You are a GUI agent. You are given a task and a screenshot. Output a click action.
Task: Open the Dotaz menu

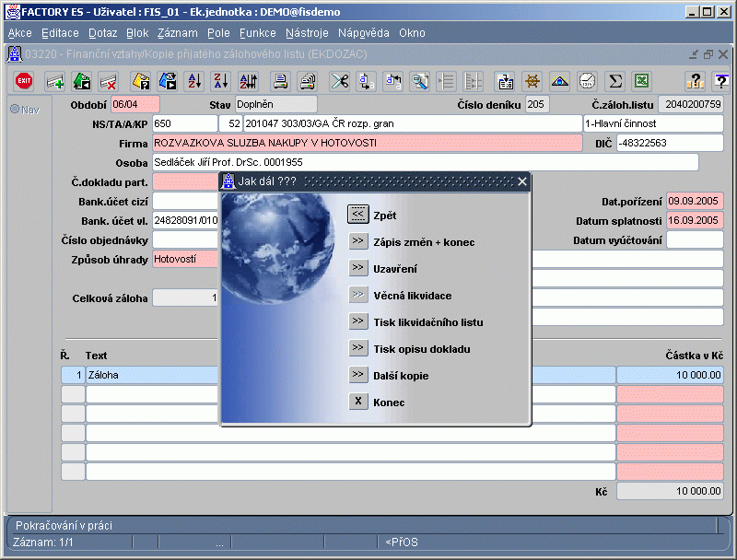(x=102, y=33)
